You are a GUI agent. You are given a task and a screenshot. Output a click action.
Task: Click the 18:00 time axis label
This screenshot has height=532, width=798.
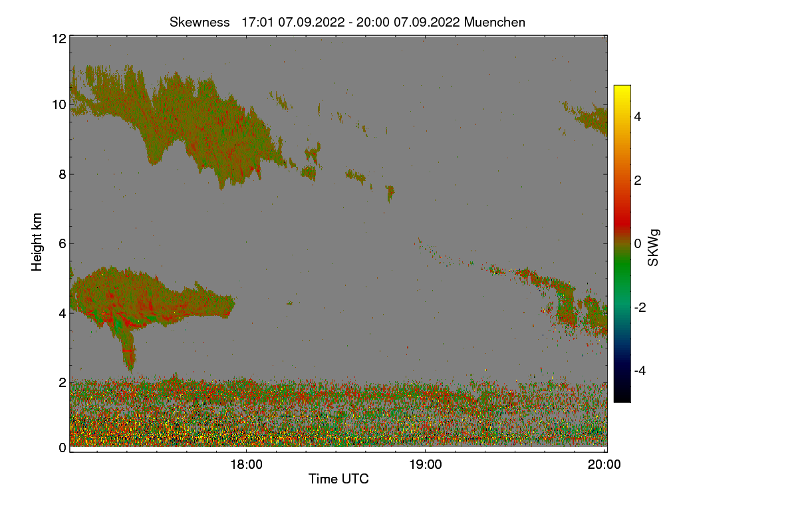click(x=246, y=465)
